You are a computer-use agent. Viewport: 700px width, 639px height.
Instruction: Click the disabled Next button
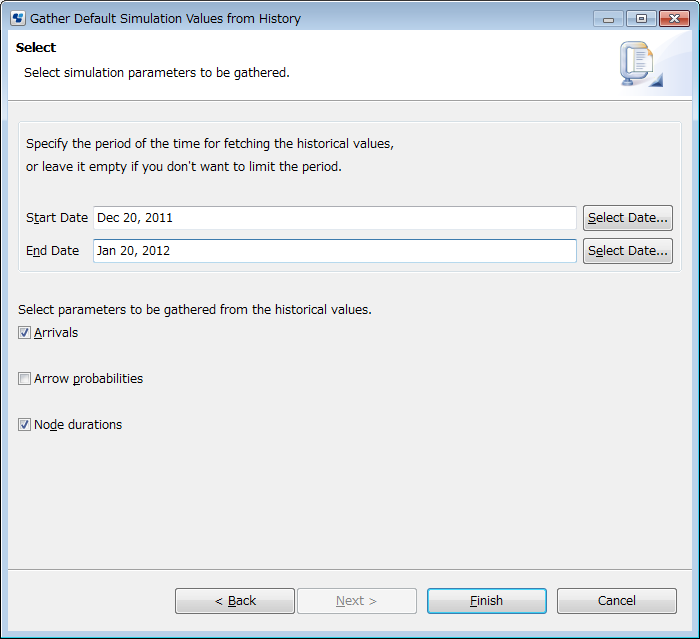pos(356,601)
